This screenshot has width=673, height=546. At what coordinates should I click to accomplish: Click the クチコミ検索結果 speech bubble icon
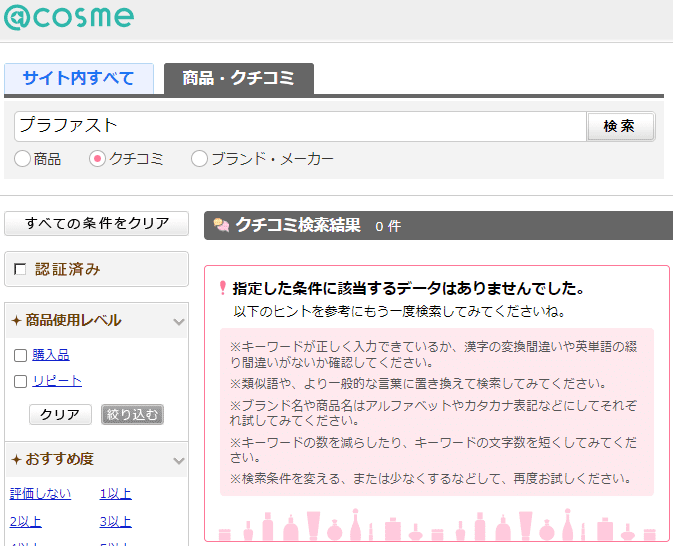pos(221,225)
